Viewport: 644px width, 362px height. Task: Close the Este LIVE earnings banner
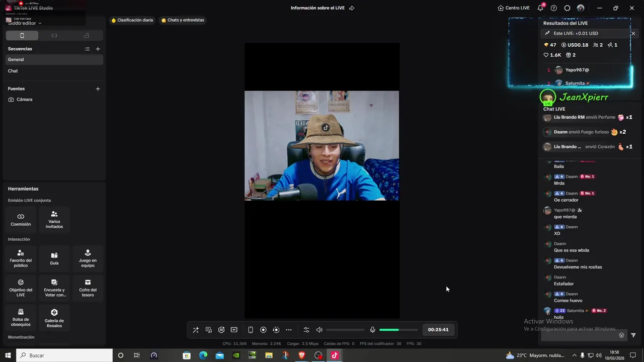point(633,33)
